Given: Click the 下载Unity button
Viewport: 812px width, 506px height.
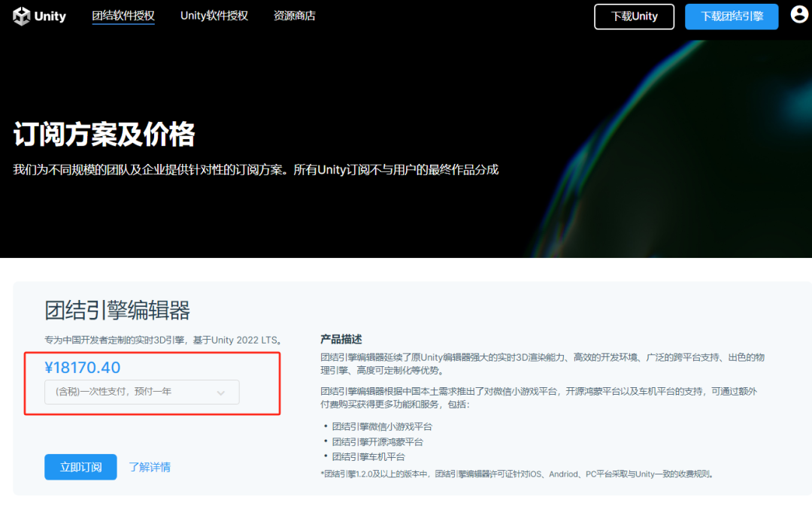Looking at the screenshot, I should 634,17.
